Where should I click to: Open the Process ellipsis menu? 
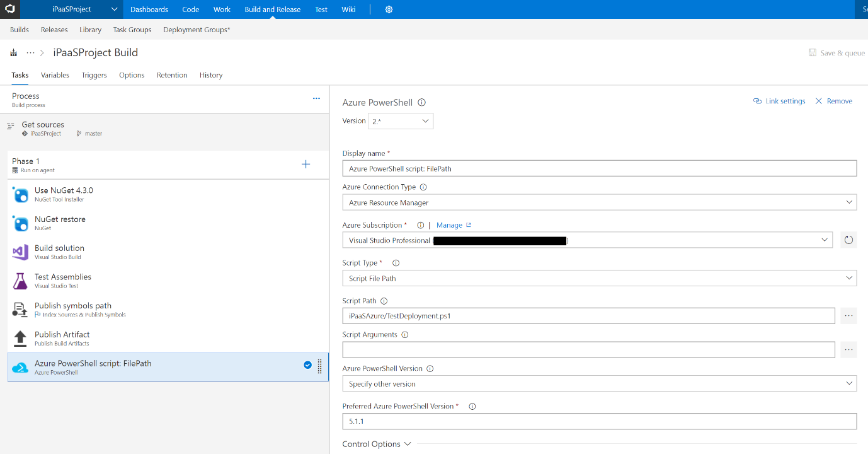(316, 98)
